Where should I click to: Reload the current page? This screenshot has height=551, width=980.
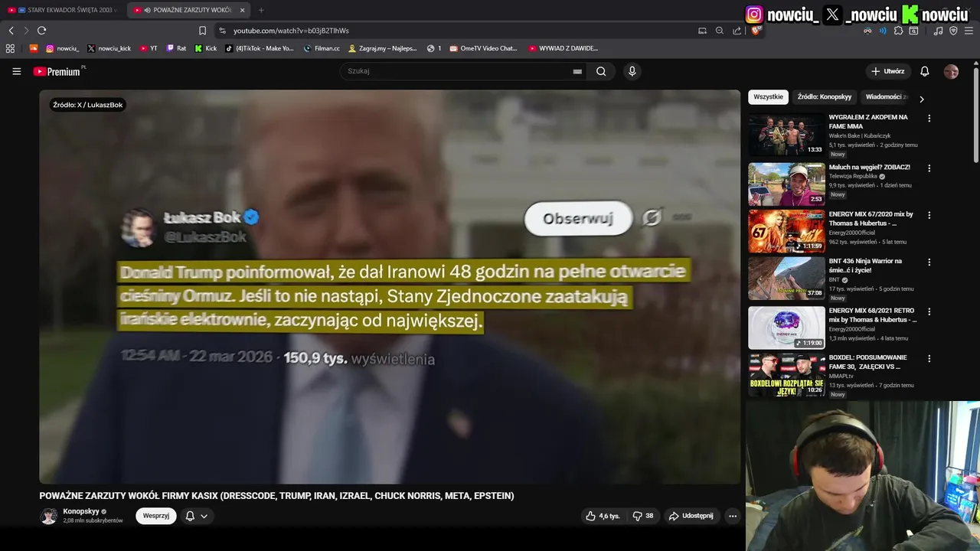(41, 31)
